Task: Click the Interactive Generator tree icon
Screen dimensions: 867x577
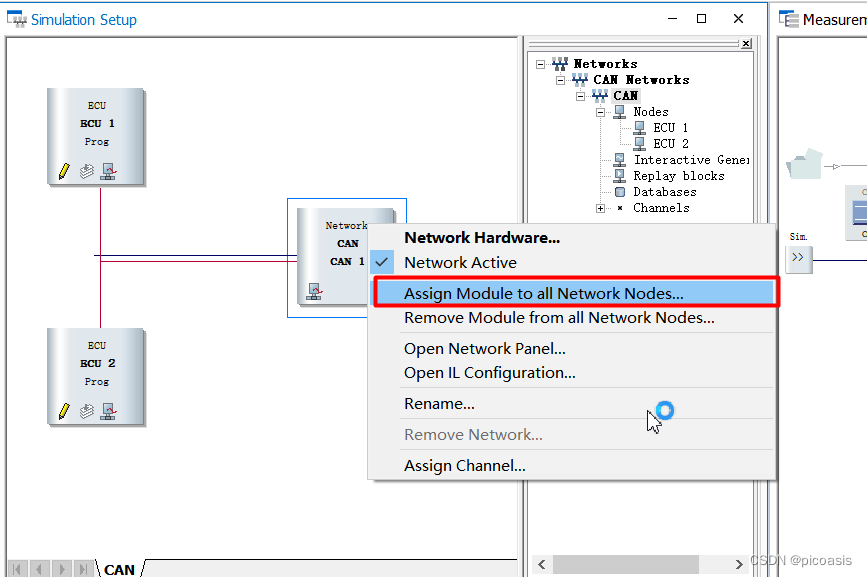Action: point(620,160)
